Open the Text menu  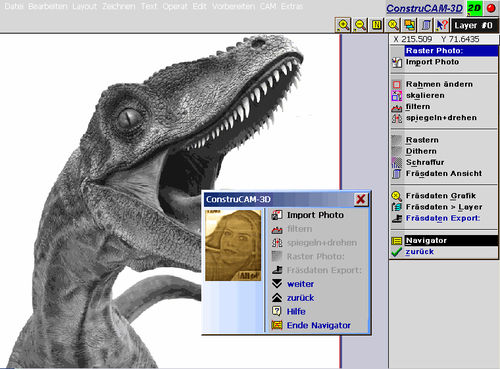tap(149, 6)
